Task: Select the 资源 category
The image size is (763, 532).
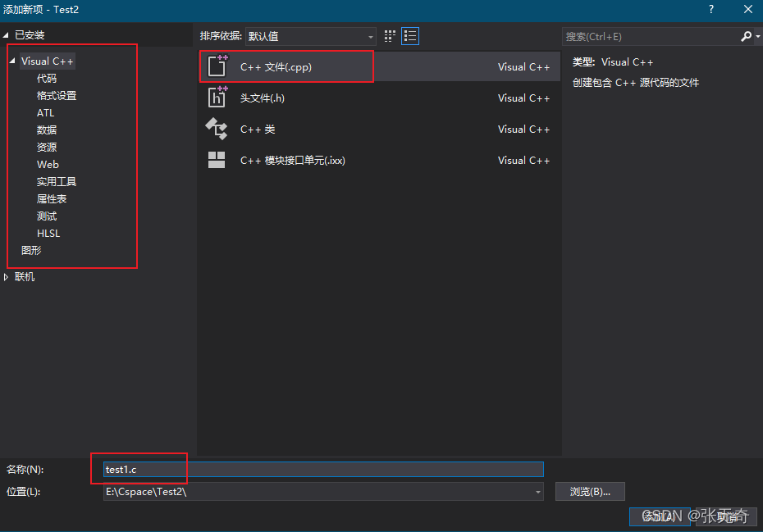Action: [47, 147]
